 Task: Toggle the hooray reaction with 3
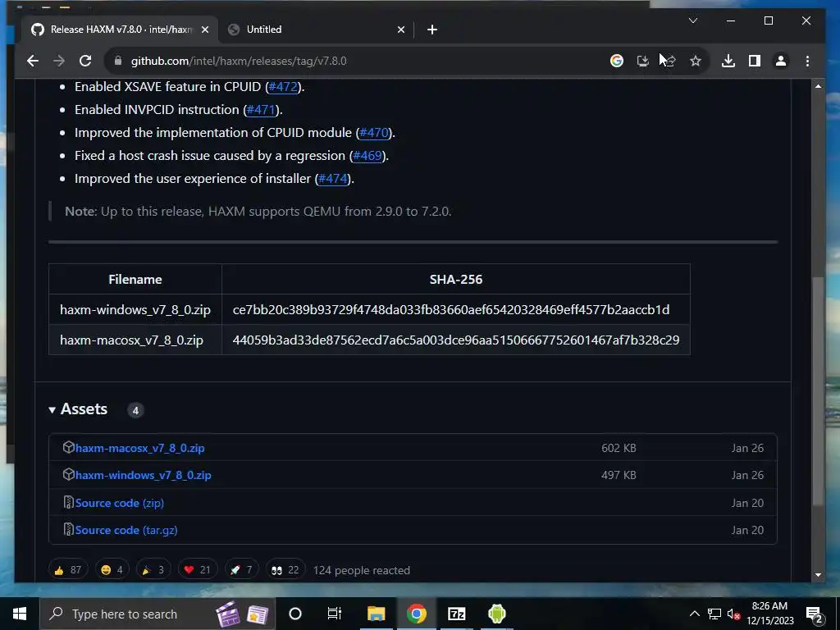153,570
